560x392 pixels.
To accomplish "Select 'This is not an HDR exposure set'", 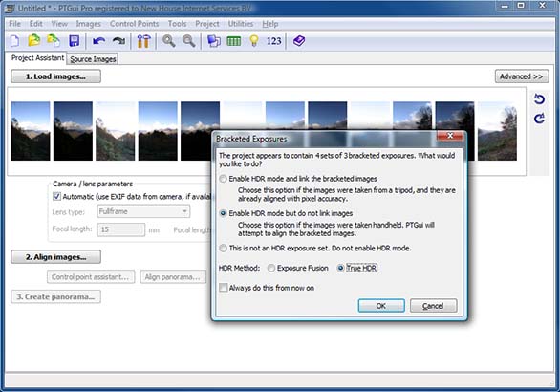I will tap(224, 248).
